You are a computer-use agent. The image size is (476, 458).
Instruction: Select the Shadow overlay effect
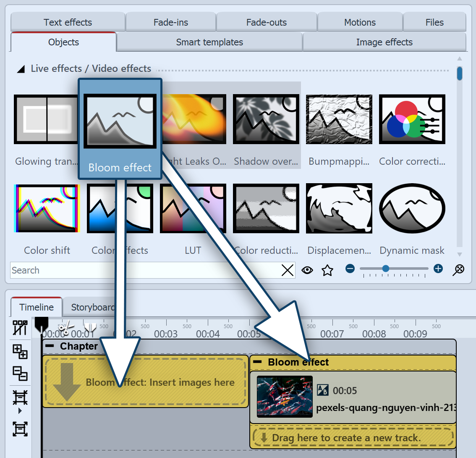[x=266, y=119]
